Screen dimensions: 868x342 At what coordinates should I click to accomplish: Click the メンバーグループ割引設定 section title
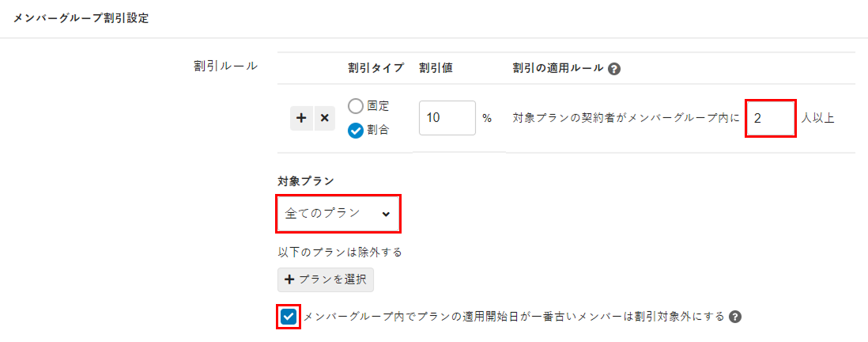coord(81,19)
